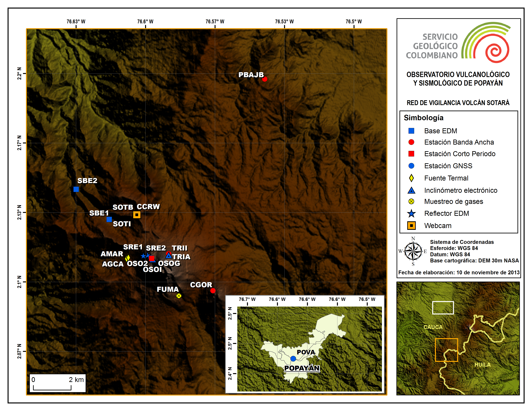Click the CGOR red circle station

213,291
